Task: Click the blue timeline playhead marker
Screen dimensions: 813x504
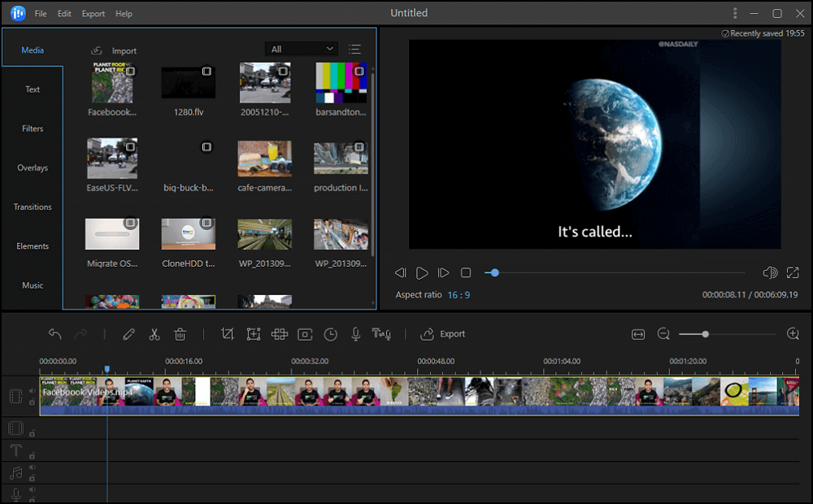Action: click(x=107, y=369)
